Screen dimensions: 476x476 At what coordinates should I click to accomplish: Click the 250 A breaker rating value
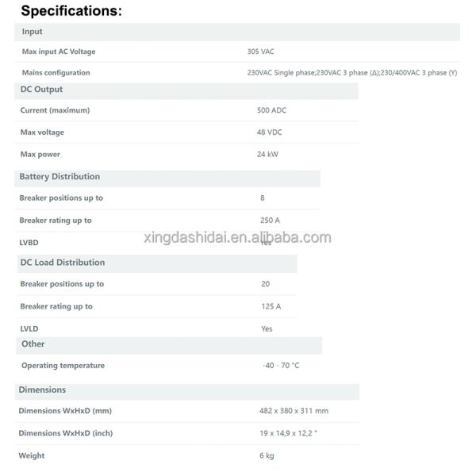(x=270, y=220)
